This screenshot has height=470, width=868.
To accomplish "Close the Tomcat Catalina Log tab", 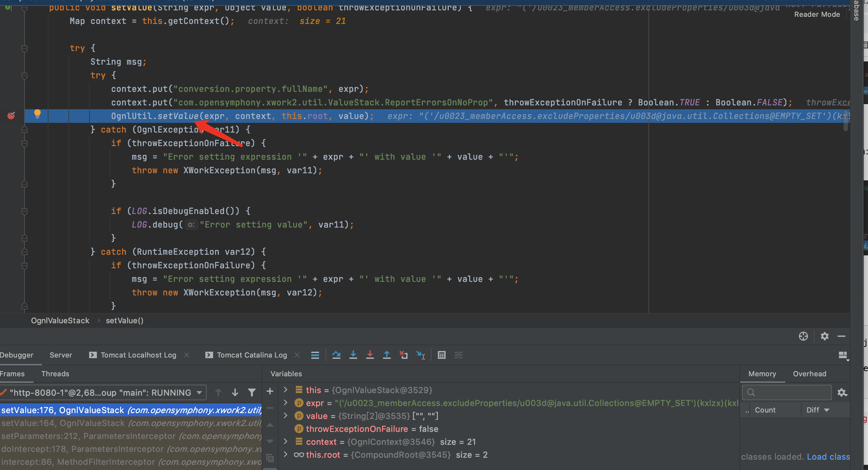I will pos(297,355).
